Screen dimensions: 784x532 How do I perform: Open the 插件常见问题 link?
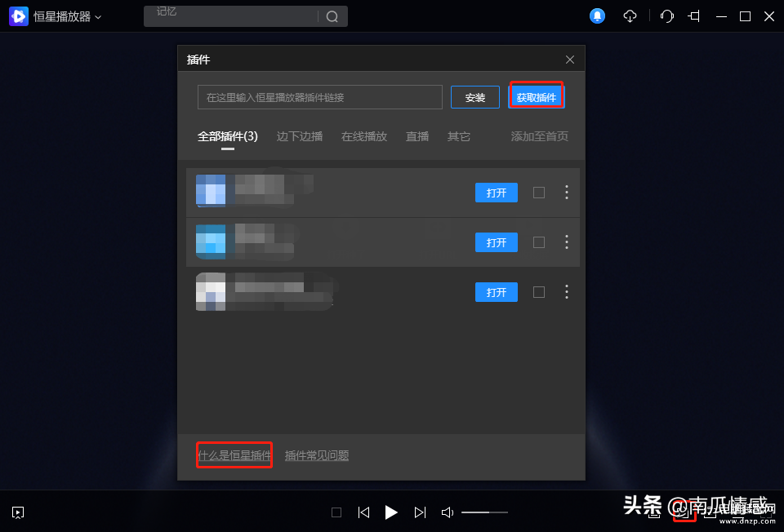pyautogui.click(x=317, y=455)
